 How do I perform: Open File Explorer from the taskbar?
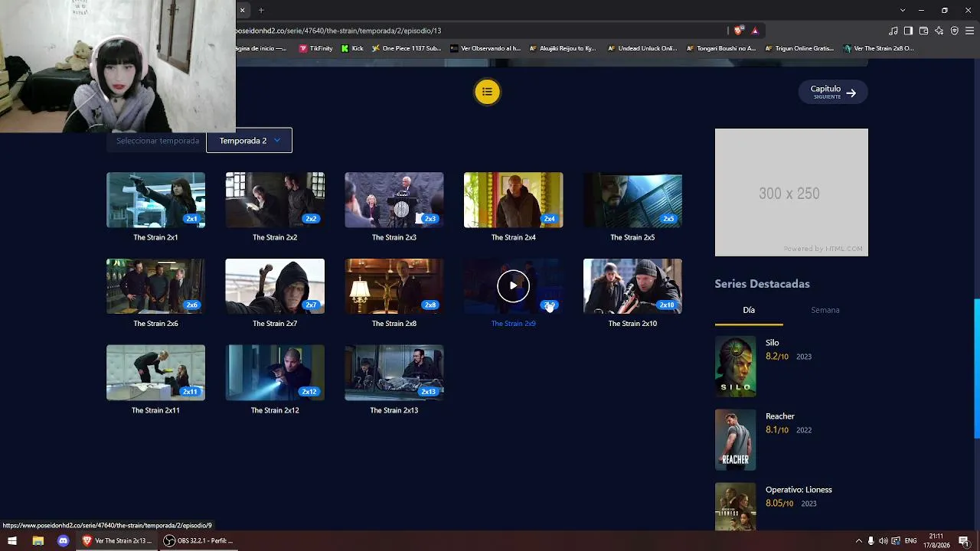(x=38, y=540)
